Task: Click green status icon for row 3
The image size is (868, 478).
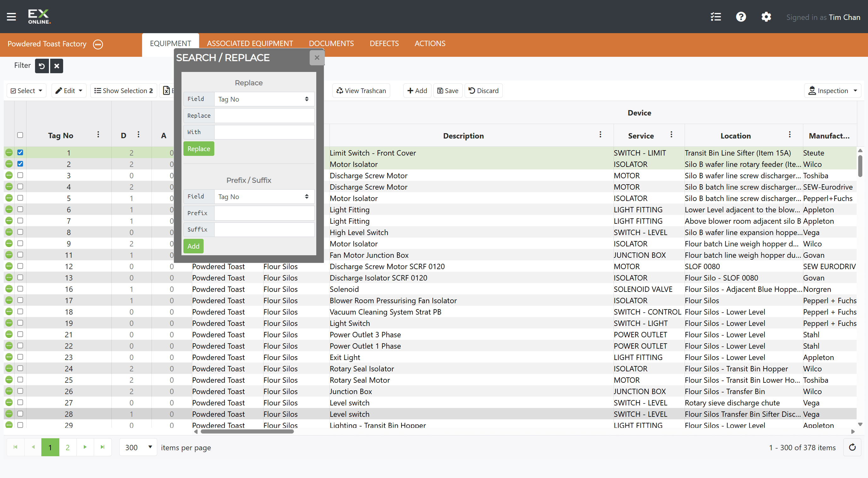Action: point(9,175)
